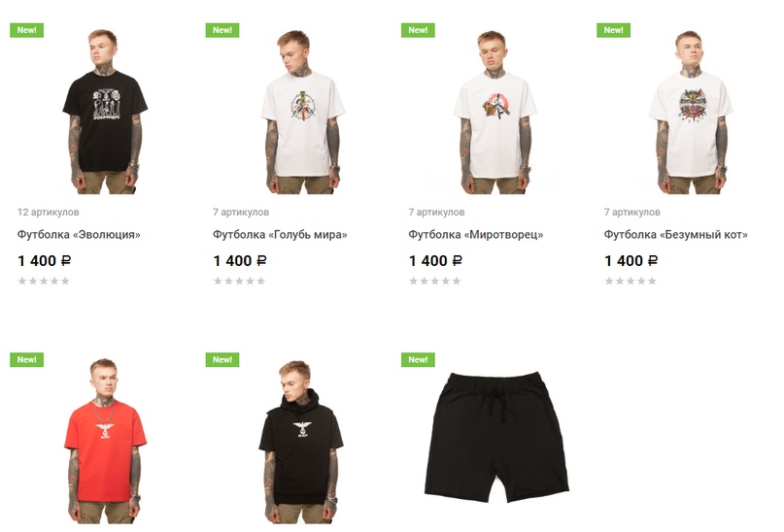784x532 pixels.
Task: Open the black sleeveless hoodie photo
Action: (x=301, y=441)
